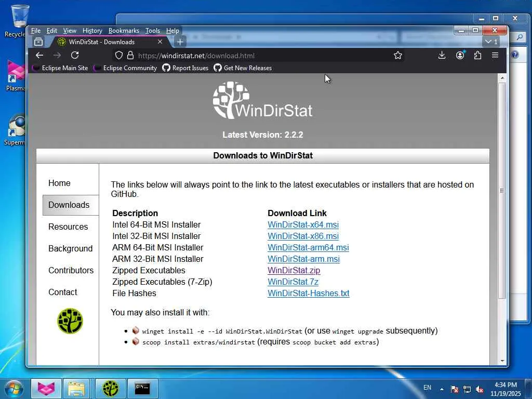
Task: Download WinDirStat.7z
Action: click(293, 282)
